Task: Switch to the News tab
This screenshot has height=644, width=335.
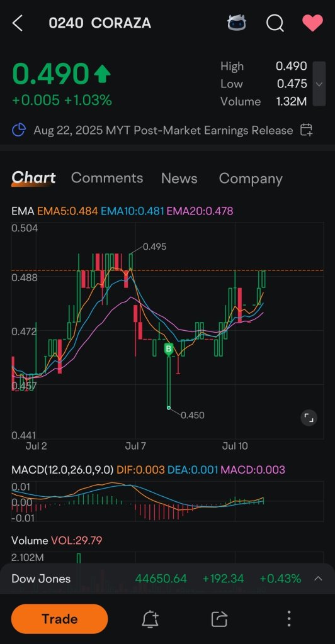Action: click(x=179, y=178)
